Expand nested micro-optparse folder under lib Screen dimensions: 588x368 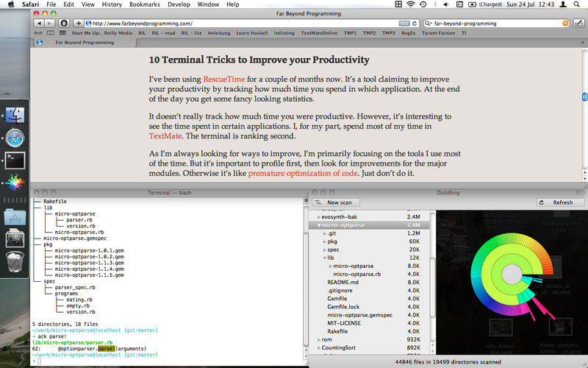pyautogui.click(x=330, y=266)
